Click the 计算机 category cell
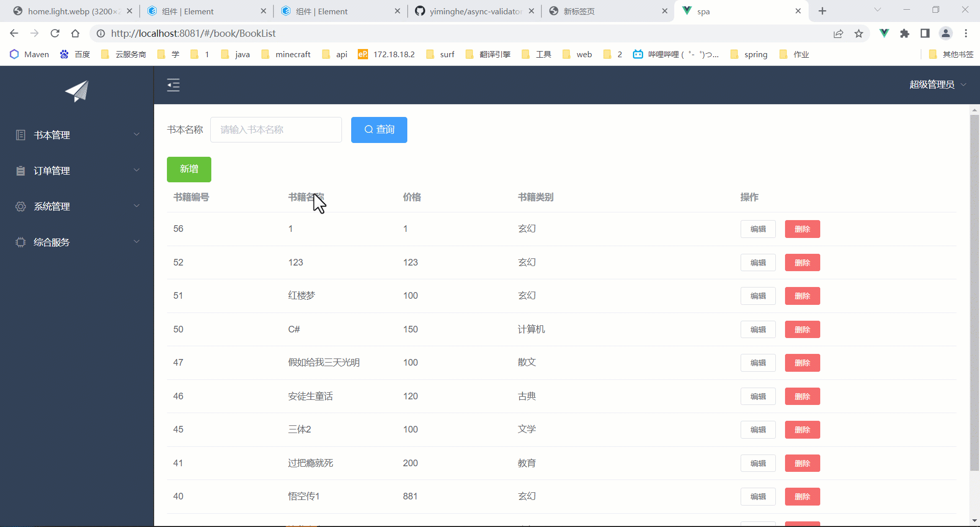The height and width of the screenshot is (527, 980). pos(531,329)
